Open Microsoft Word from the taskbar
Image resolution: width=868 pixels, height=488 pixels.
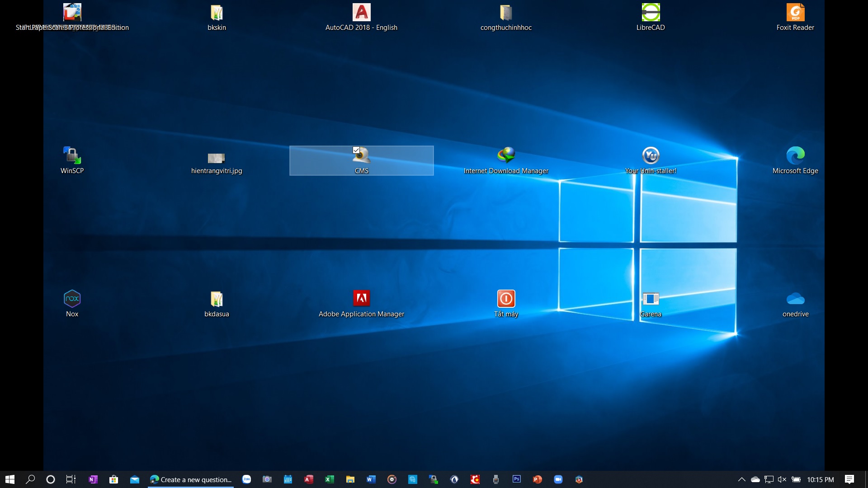(372, 479)
